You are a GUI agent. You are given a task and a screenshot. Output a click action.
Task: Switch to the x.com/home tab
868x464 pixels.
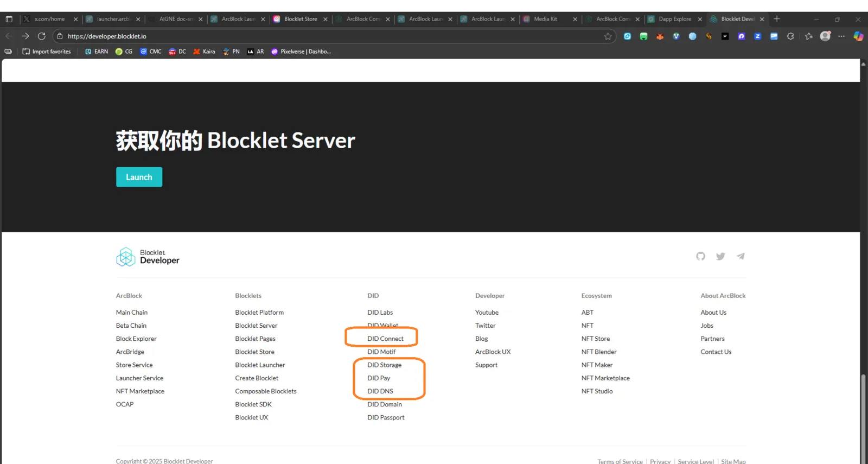coord(50,19)
